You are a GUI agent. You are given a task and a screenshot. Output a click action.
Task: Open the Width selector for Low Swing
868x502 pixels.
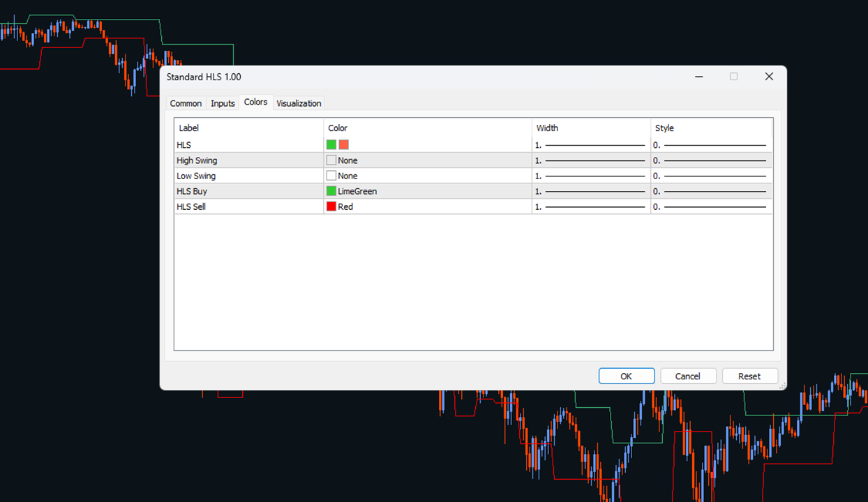pos(590,175)
